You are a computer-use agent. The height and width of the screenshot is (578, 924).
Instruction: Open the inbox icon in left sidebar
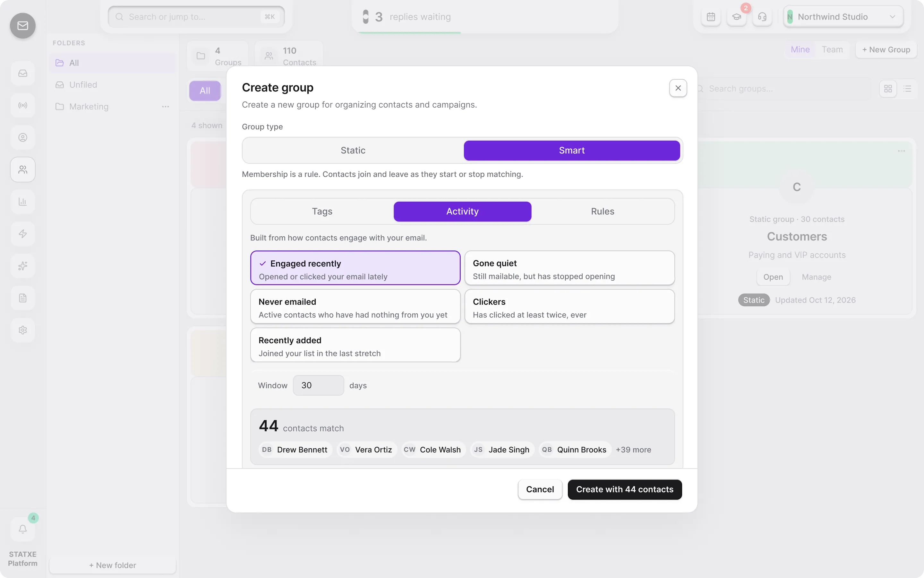click(x=22, y=73)
